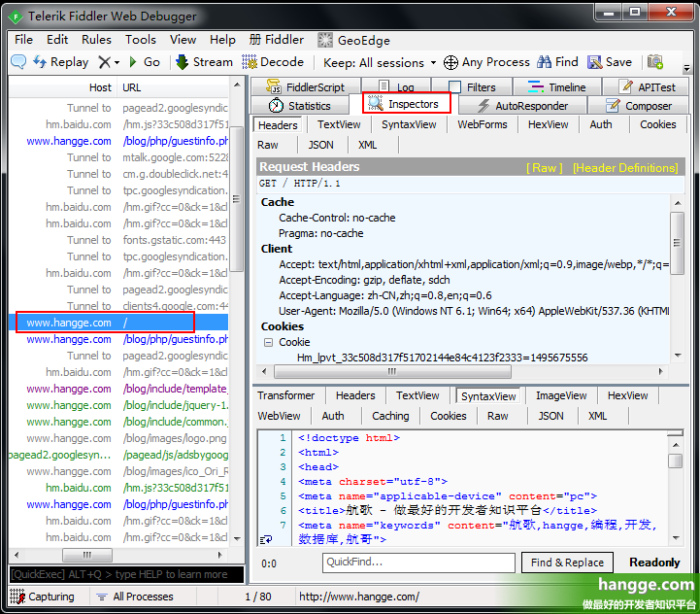
Task: Click into the QuickFind input field
Action: click(x=418, y=563)
